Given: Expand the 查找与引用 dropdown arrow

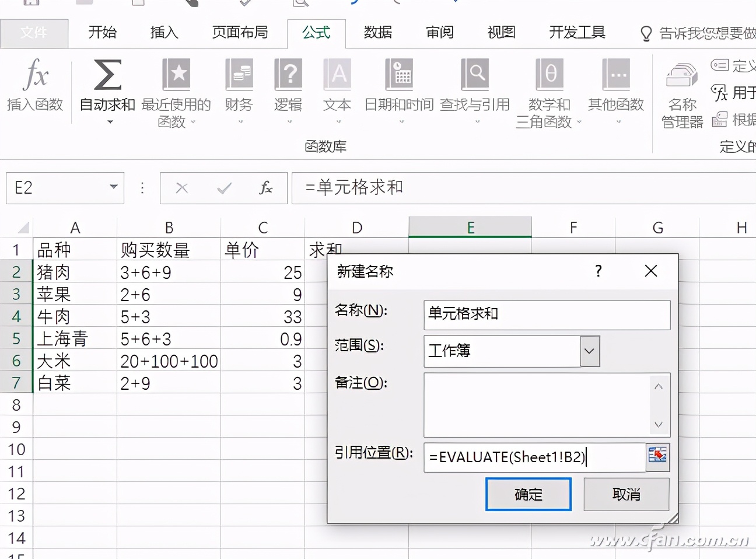Looking at the screenshot, I should [x=477, y=122].
